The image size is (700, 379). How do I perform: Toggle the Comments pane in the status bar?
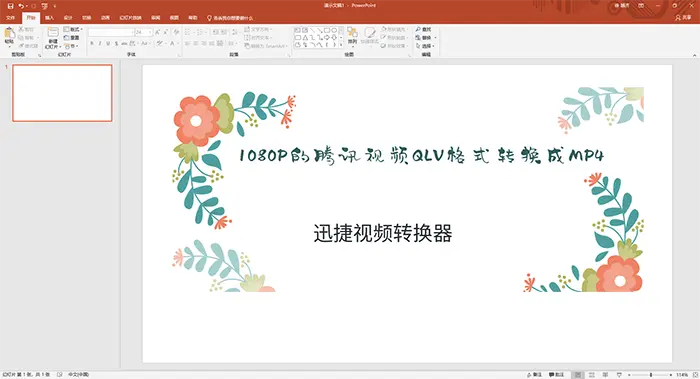coord(556,375)
